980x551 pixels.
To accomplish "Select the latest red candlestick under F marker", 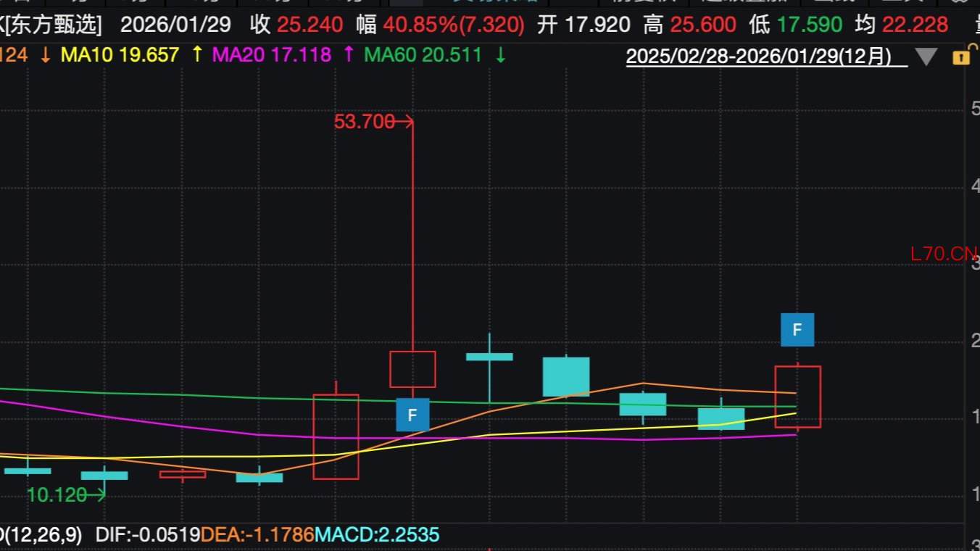I will [797, 397].
